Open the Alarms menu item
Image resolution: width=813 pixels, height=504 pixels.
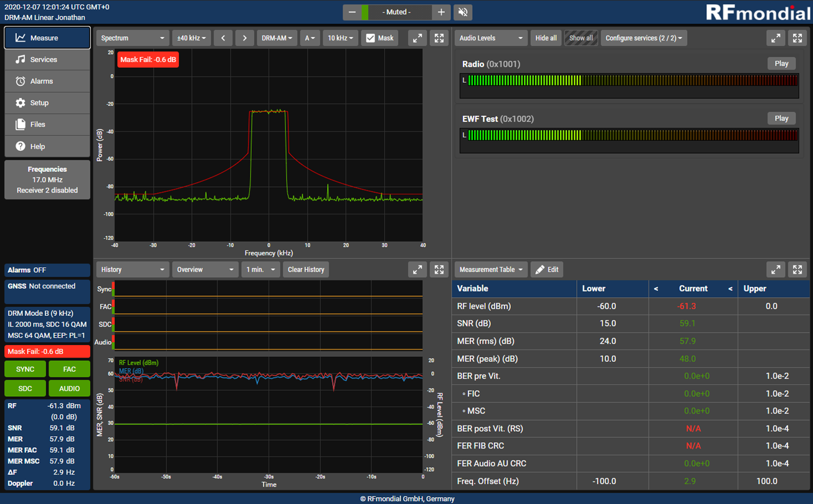point(47,81)
